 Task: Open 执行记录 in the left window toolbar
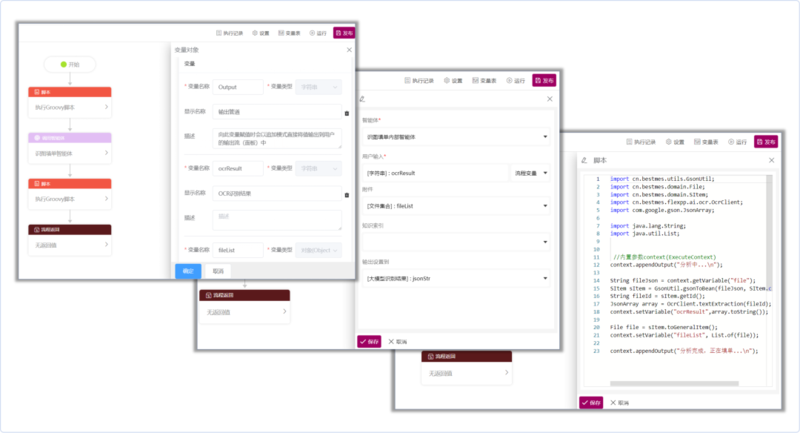[x=229, y=32]
